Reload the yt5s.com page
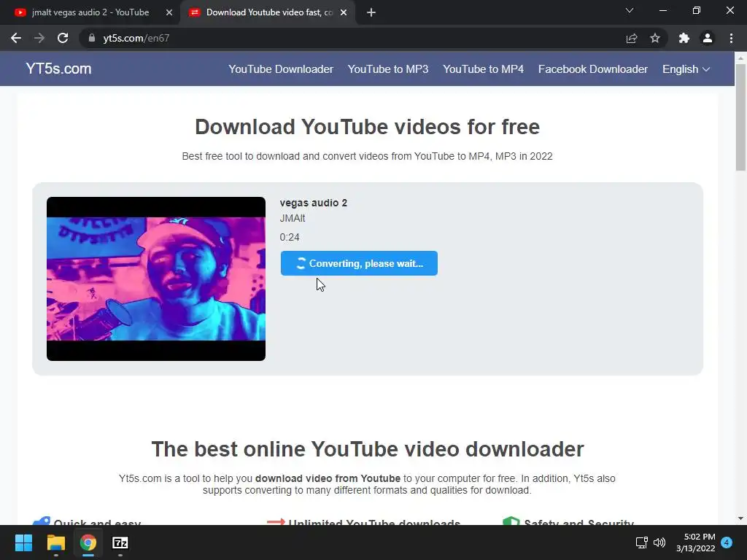 tap(63, 38)
